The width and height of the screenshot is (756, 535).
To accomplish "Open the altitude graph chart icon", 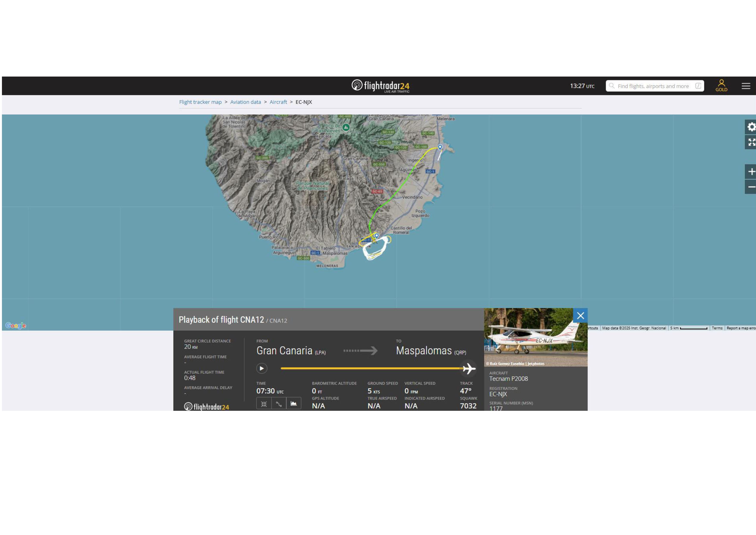I will coord(293,404).
